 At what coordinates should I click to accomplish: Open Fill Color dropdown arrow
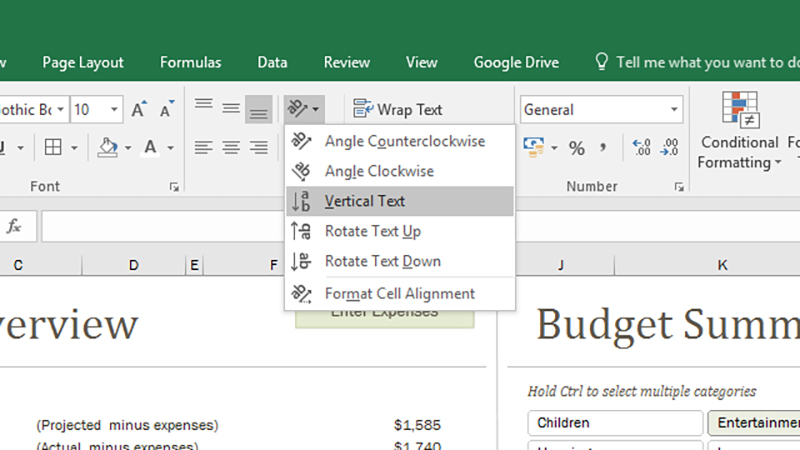(128, 148)
